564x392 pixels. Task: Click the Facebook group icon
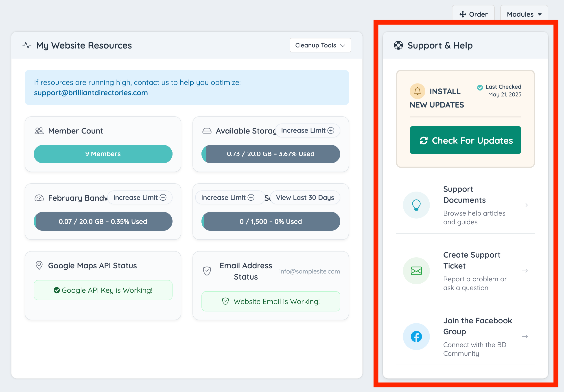click(416, 337)
